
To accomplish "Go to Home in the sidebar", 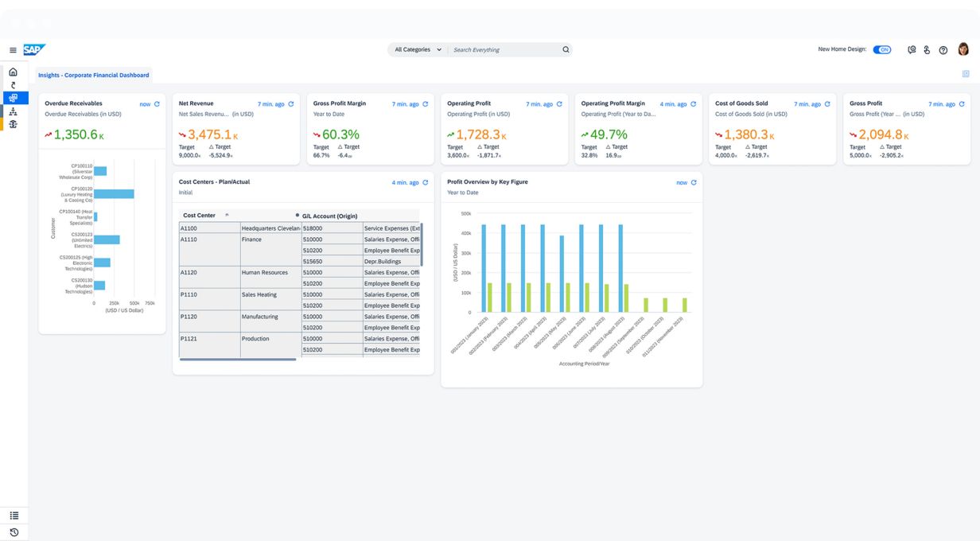I will 13,72.
